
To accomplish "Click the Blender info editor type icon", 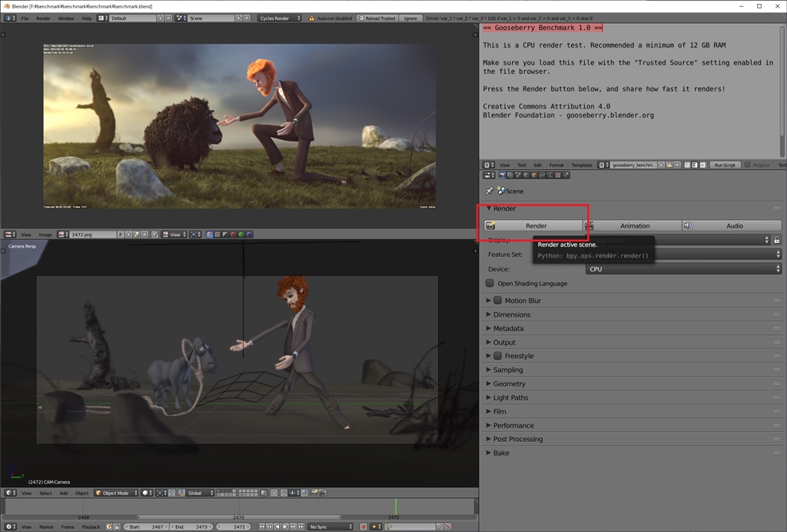I will (x=8, y=18).
